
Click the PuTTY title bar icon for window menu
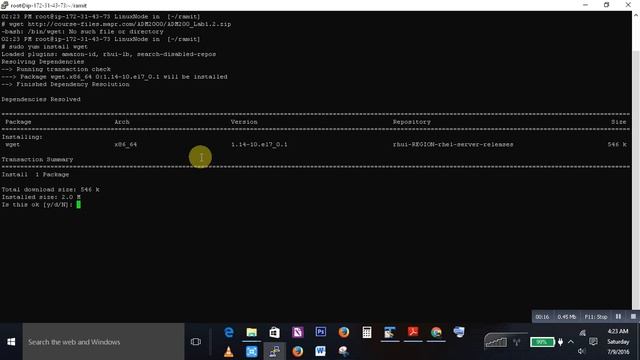point(4,5)
